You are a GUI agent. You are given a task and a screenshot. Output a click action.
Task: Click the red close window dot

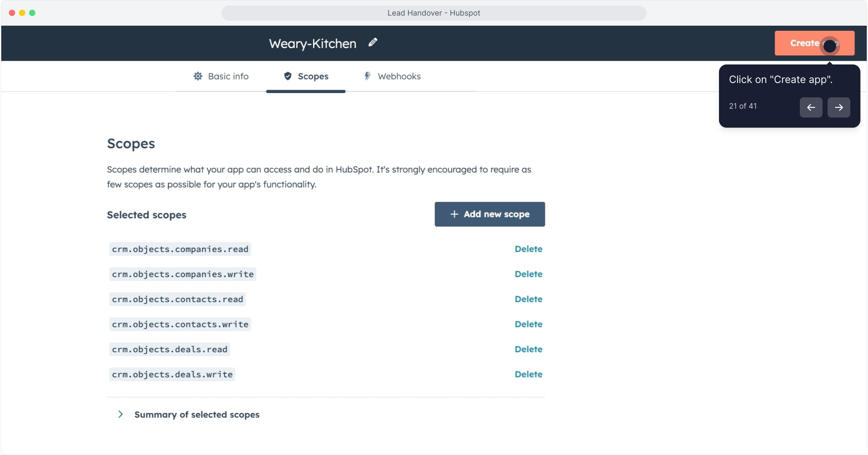(x=12, y=13)
